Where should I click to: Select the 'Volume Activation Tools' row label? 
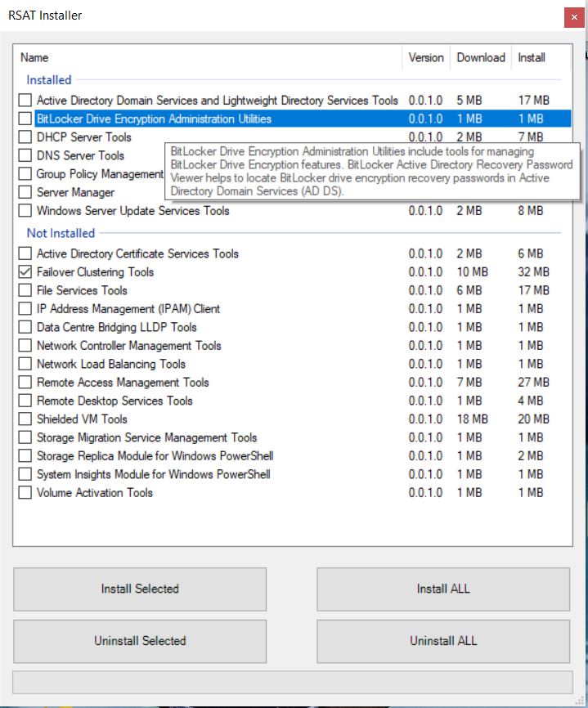(95, 493)
